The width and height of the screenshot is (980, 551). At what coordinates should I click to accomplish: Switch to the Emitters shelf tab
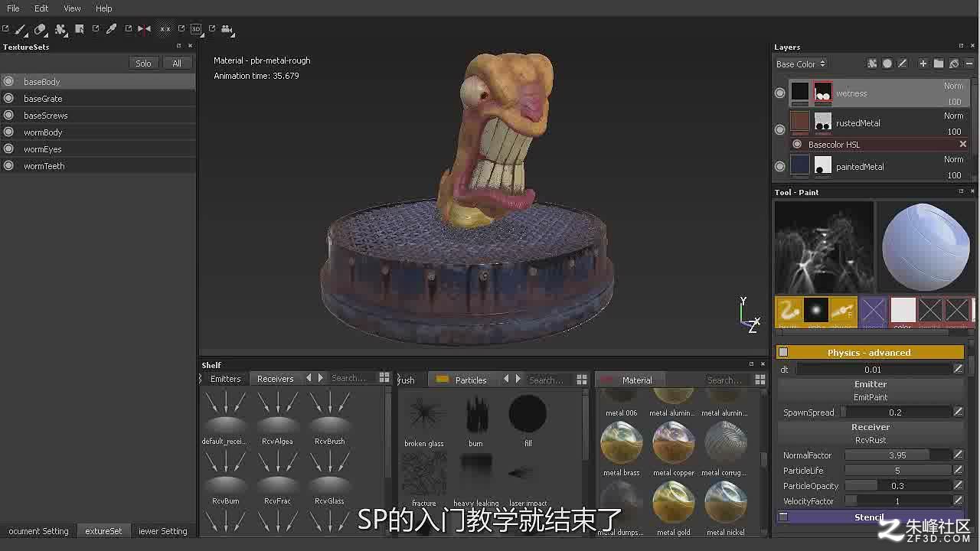coord(225,379)
